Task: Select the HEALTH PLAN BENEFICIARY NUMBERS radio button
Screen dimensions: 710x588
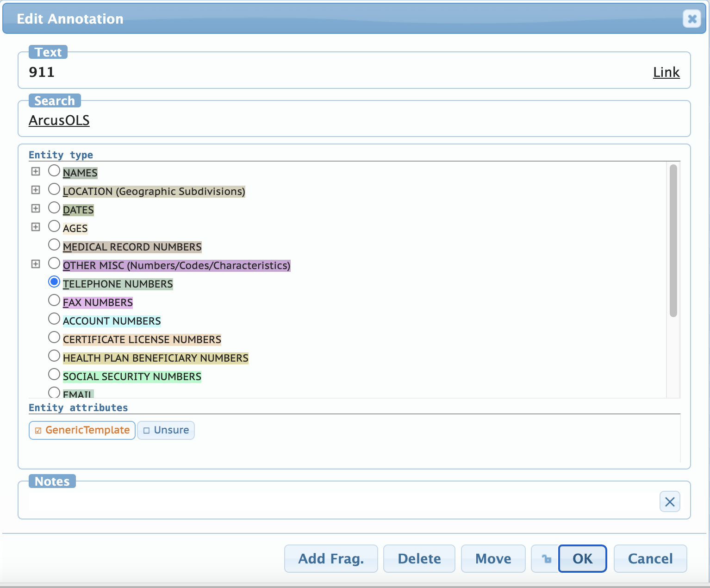Action: point(54,356)
